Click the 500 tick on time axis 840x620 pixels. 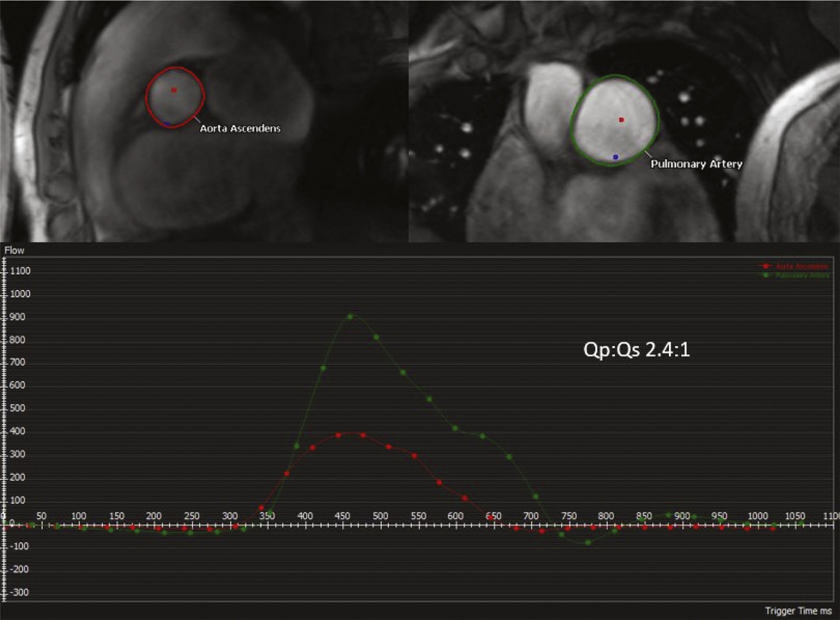380,516
